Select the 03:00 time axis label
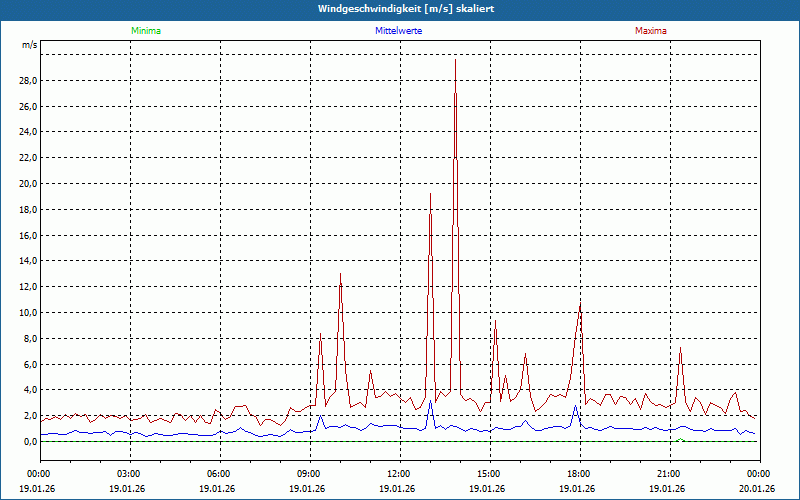 [128, 473]
